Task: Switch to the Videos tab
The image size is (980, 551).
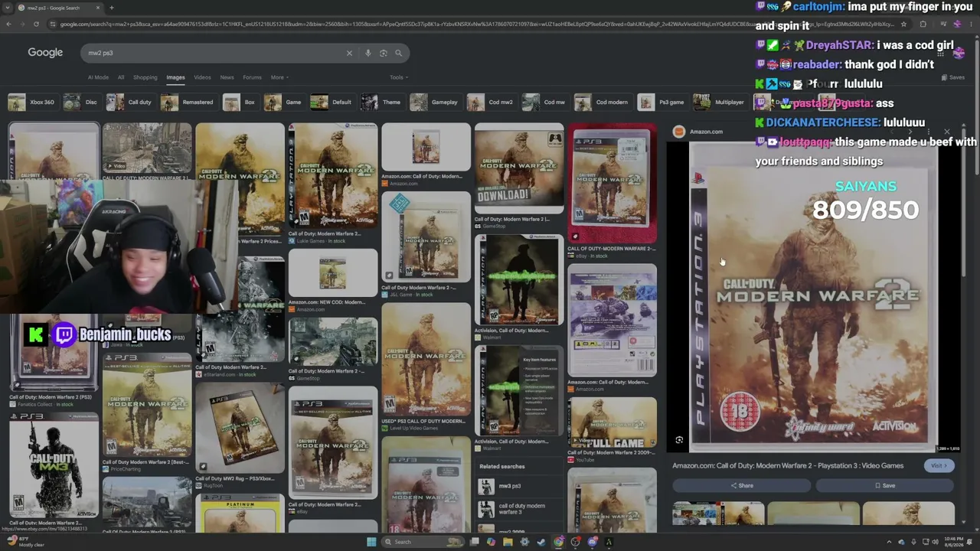Action: (x=202, y=77)
